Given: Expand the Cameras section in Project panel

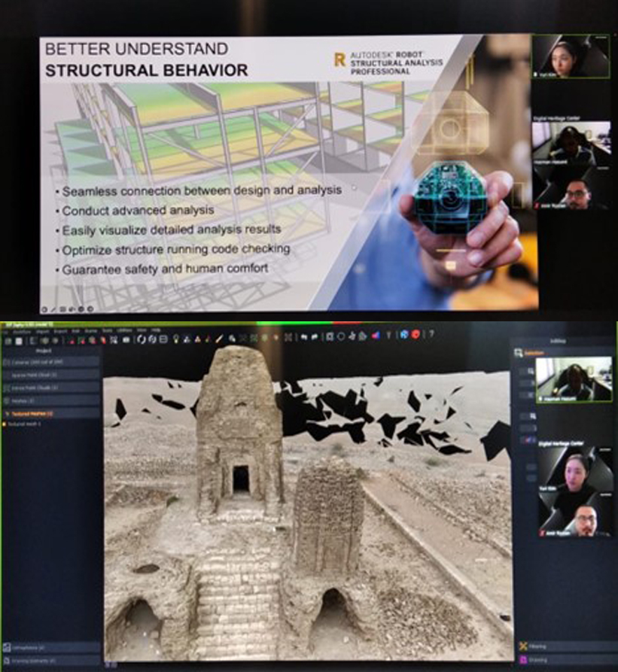Looking at the screenshot, I should click(50, 362).
